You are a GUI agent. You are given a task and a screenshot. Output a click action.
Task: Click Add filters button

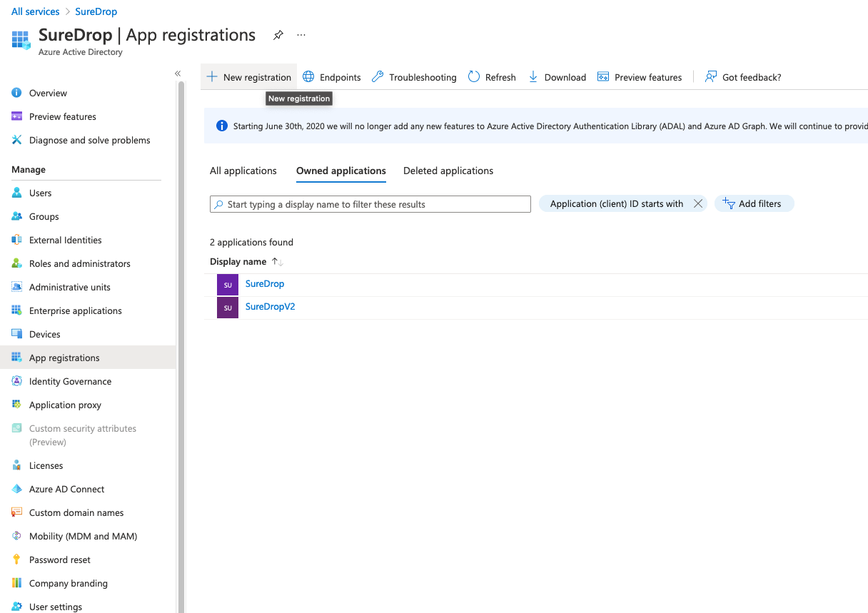click(754, 204)
